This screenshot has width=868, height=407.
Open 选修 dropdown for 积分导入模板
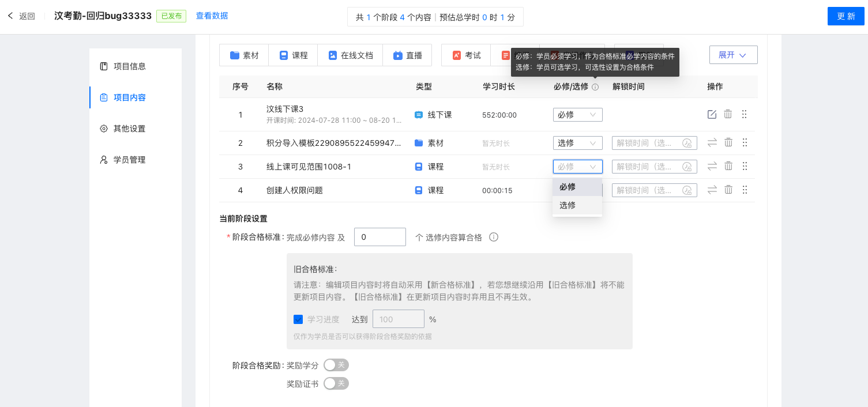click(577, 143)
